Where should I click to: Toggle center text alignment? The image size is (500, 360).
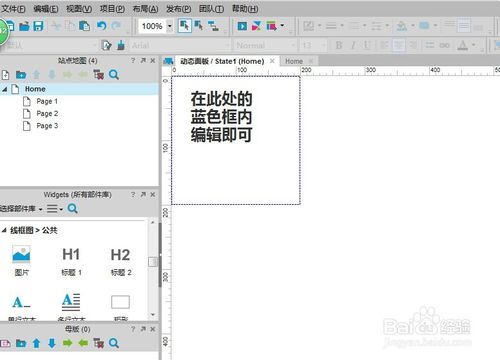tap(399, 45)
